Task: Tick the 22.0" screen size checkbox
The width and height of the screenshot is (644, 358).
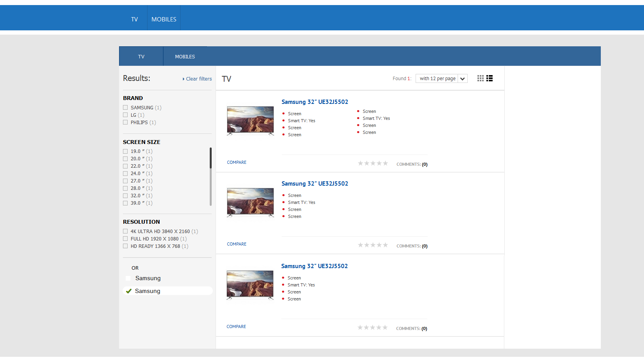Action: click(x=125, y=166)
